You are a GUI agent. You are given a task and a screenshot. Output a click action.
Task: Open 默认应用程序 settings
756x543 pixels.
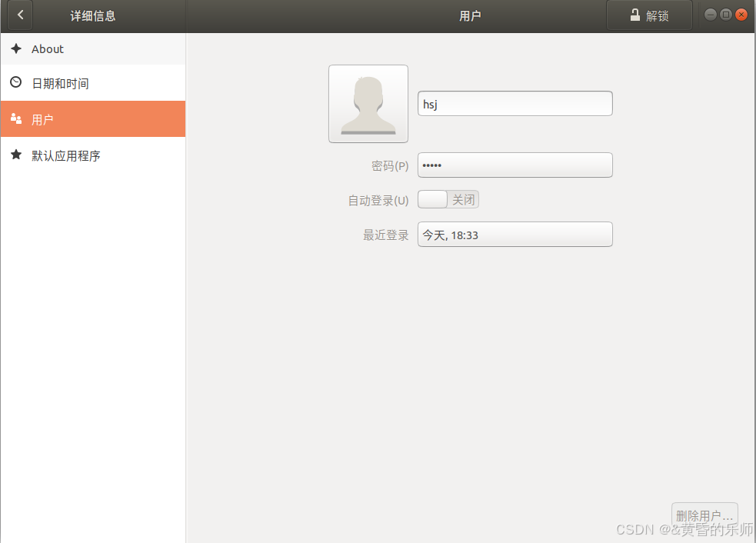point(93,155)
